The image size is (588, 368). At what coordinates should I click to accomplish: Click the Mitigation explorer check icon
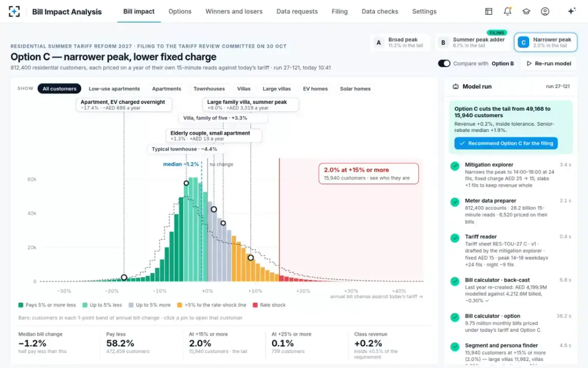(x=455, y=166)
